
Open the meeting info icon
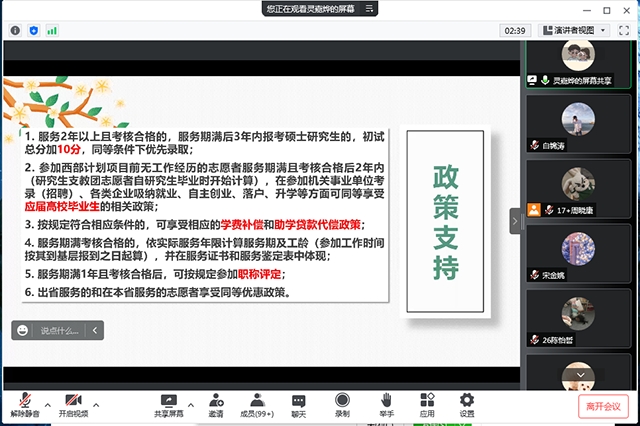click(15, 31)
